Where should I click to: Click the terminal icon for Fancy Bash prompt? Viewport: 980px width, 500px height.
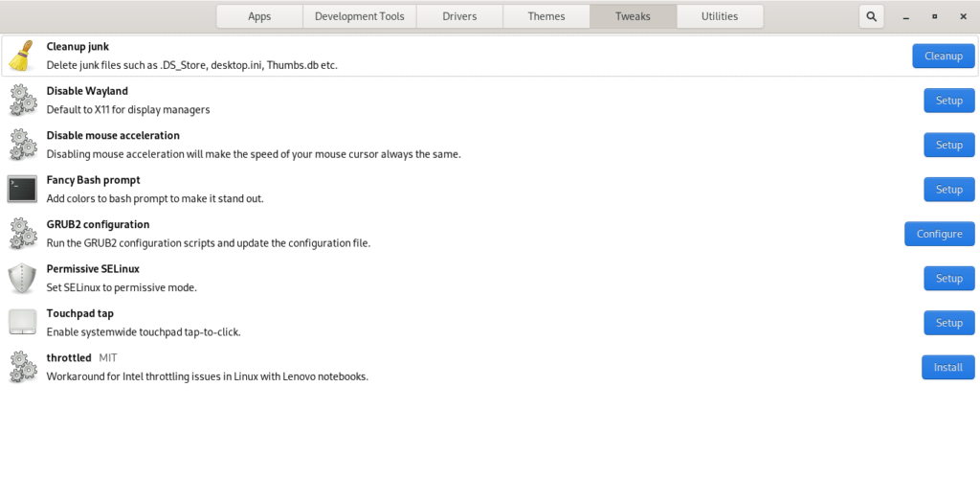tap(22, 189)
